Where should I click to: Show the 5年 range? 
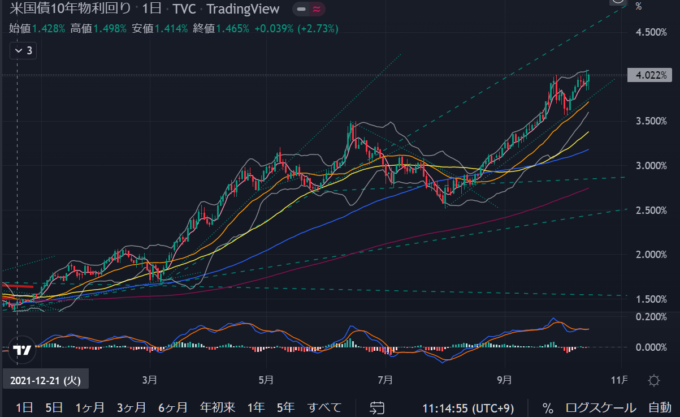[x=285, y=408]
